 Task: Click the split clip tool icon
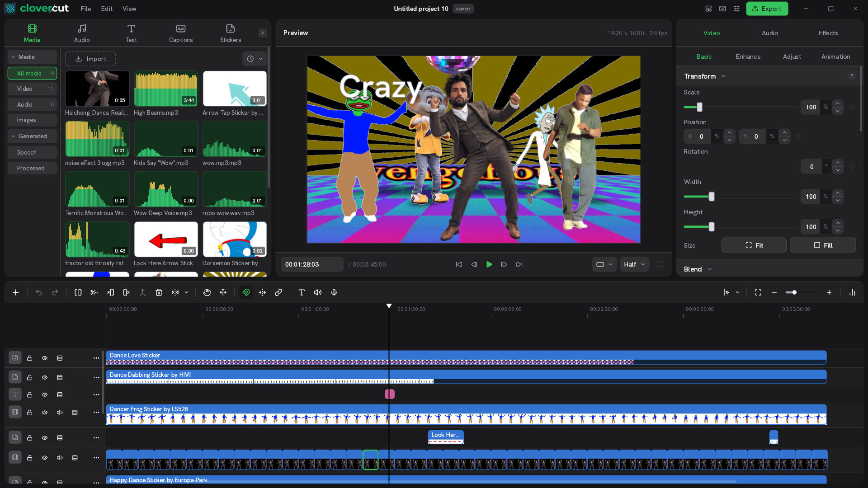tap(78, 293)
